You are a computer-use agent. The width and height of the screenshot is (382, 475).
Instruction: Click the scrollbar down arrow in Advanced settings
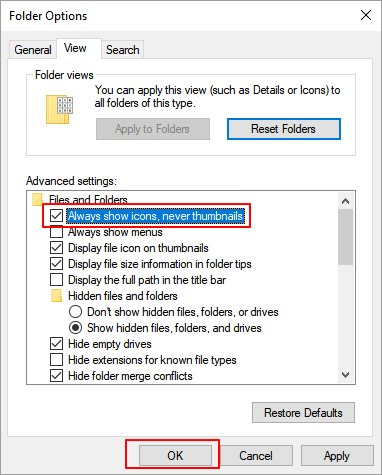pos(346,375)
